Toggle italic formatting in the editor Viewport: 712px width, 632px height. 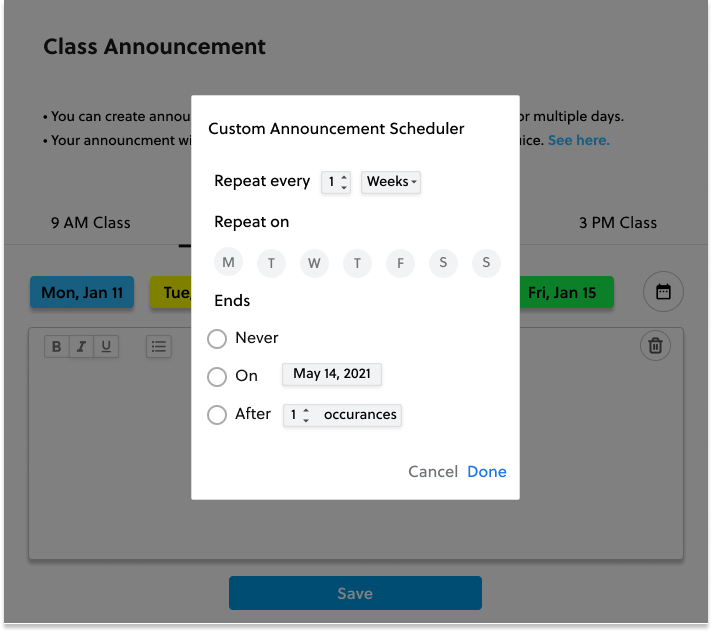pyautogui.click(x=81, y=346)
